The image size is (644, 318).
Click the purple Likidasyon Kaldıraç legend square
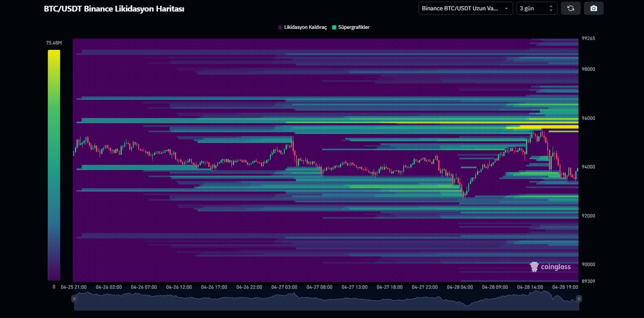(x=280, y=27)
